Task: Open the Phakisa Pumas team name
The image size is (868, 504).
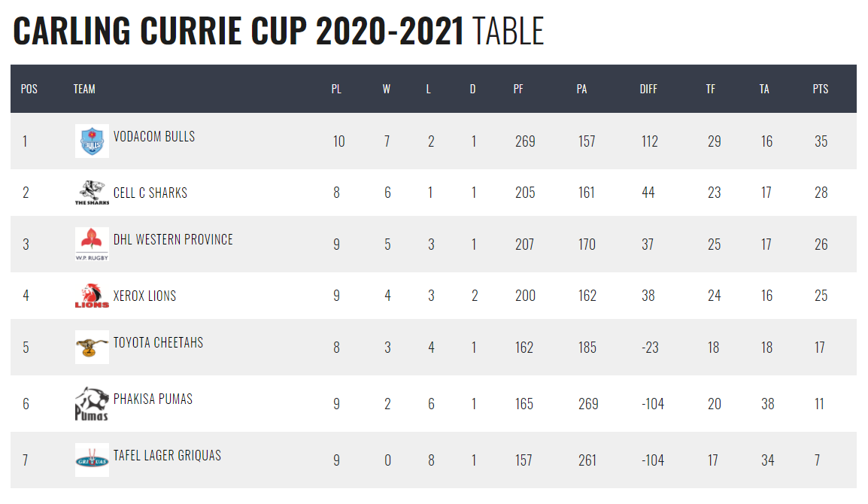Action: [x=153, y=399]
